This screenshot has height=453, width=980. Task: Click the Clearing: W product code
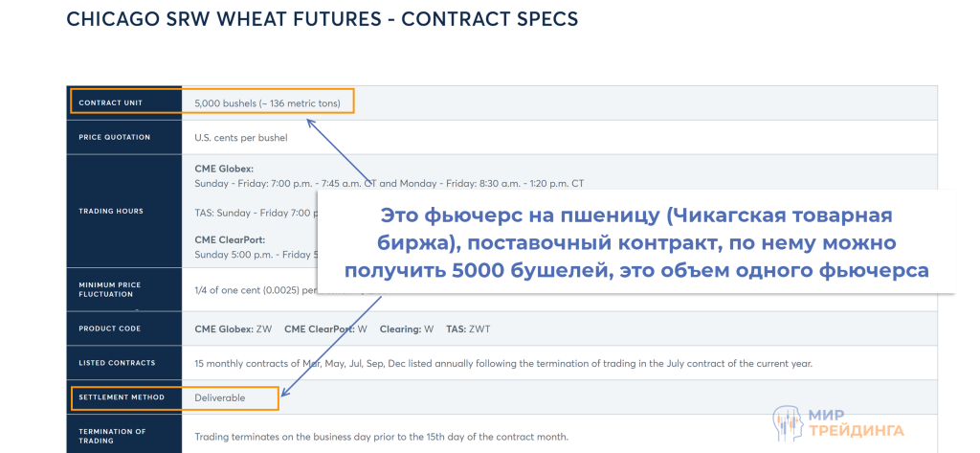coord(405,328)
